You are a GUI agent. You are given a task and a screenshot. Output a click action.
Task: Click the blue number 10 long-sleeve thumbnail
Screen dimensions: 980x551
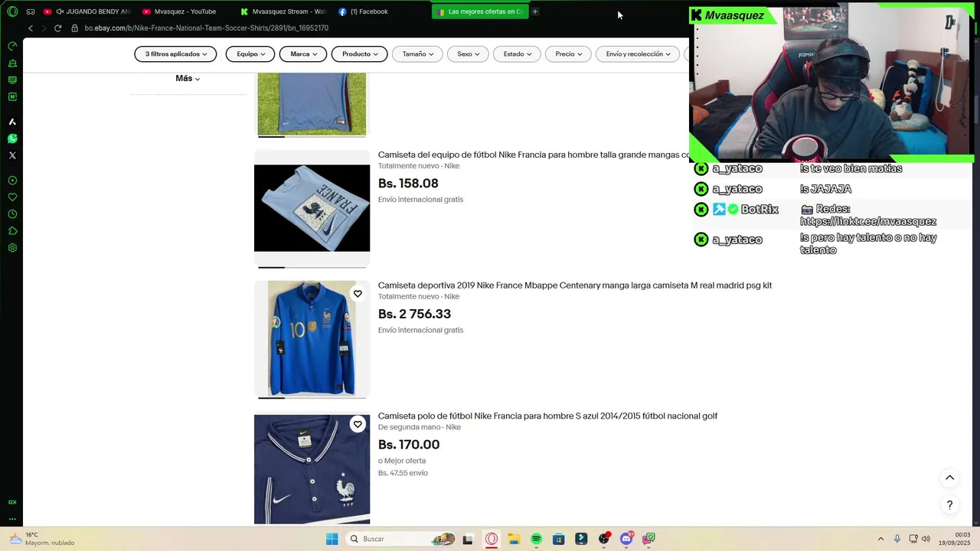pyautogui.click(x=312, y=338)
